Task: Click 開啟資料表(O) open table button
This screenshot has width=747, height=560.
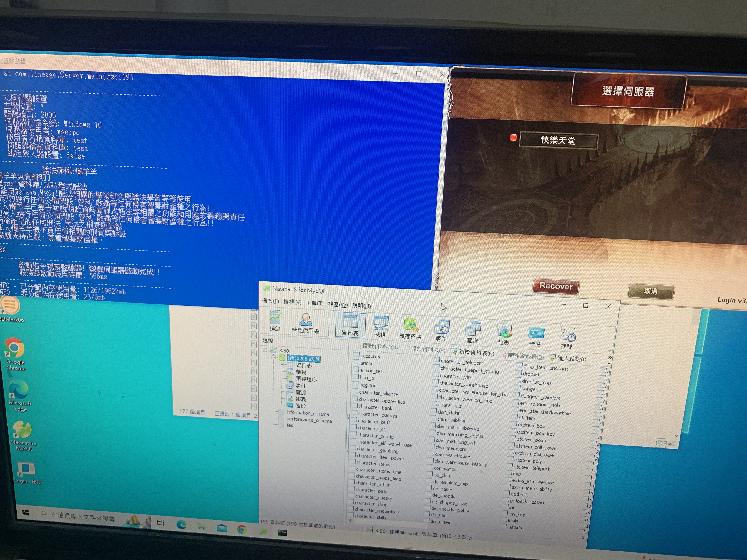Action: coord(378,347)
